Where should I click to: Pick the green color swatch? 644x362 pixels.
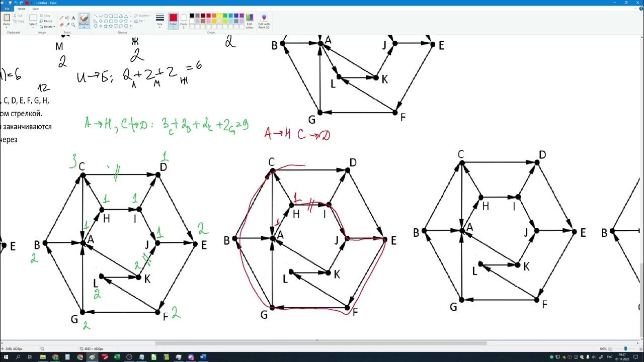pos(225,16)
